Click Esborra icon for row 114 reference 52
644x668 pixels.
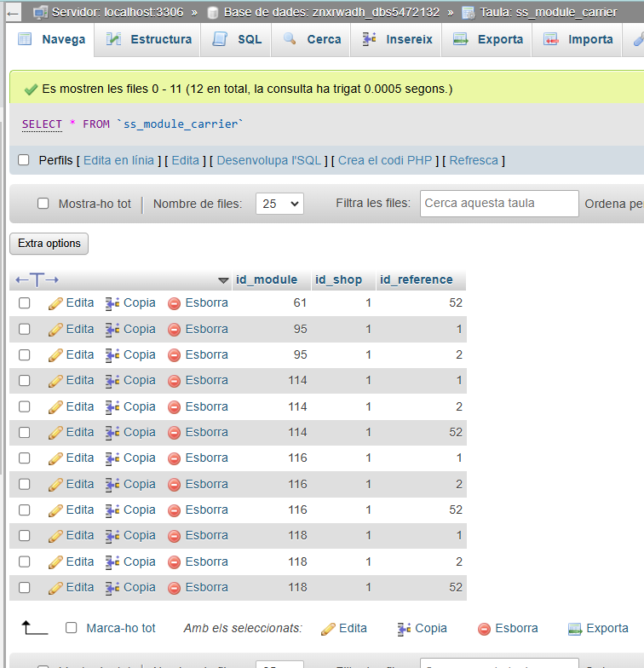click(x=174, y=433)
